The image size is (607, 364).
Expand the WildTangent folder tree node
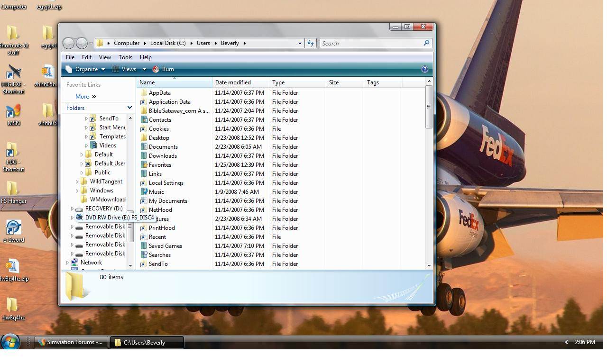pyautogui.click(x=77, y=182)
